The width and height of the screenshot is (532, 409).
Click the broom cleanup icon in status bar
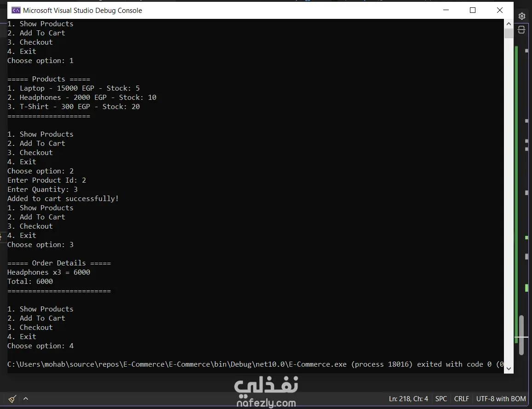(12, 399)
